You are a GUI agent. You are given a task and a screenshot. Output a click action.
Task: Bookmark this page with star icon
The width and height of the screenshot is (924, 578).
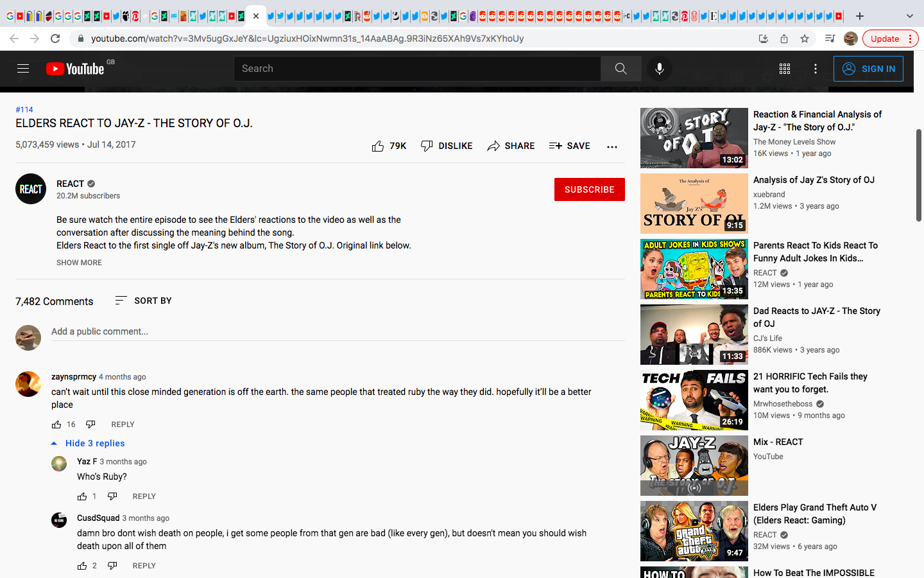[805, 39]
